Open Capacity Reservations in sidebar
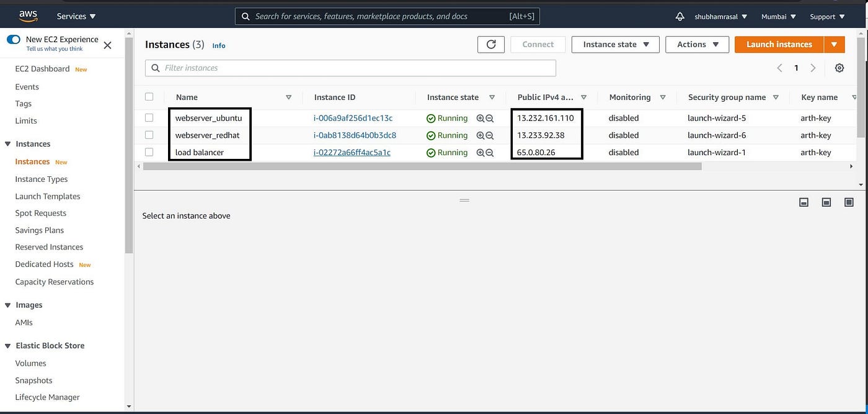This screenshot has height=414, width=868. (55, 282)
